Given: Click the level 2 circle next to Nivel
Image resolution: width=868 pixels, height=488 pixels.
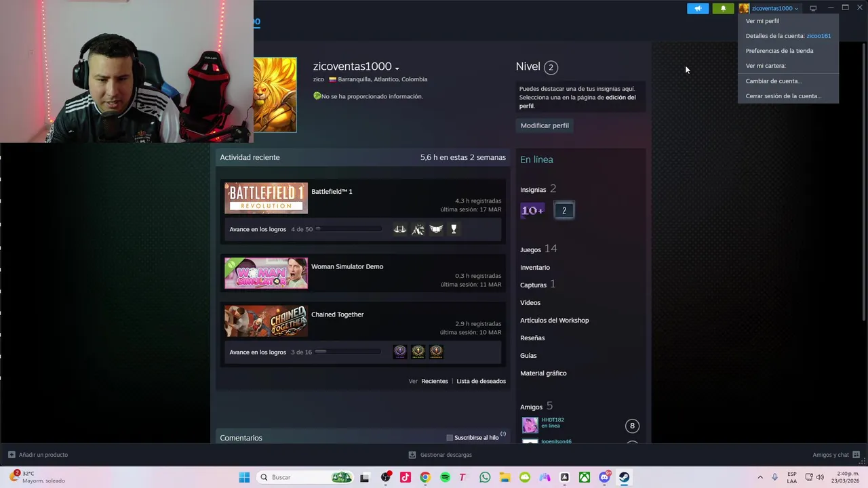Looking at the screenshot, I should 551,67.
